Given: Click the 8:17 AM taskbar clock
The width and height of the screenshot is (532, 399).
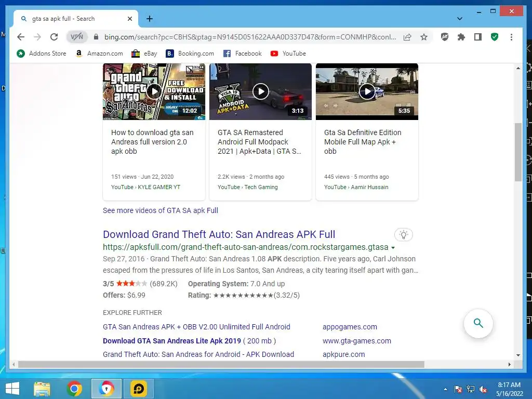Looking at the screenshot, I should click(x=509, y=389).
